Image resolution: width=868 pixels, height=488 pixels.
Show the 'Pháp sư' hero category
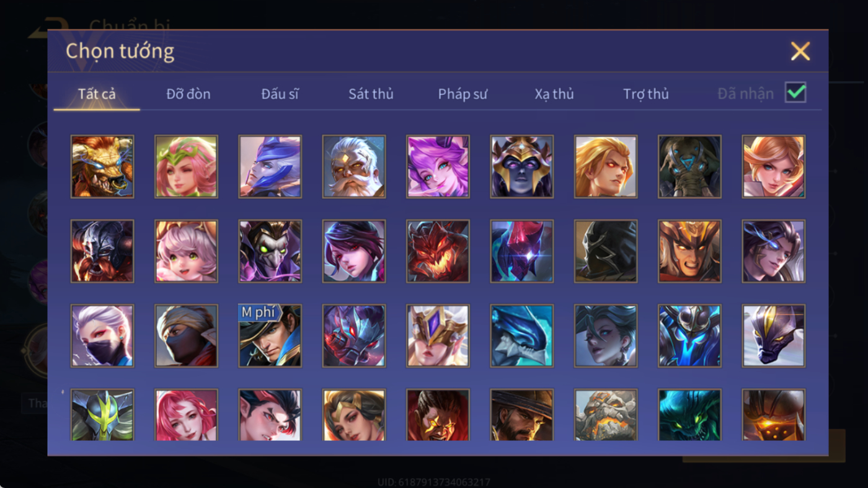[463, 94]
